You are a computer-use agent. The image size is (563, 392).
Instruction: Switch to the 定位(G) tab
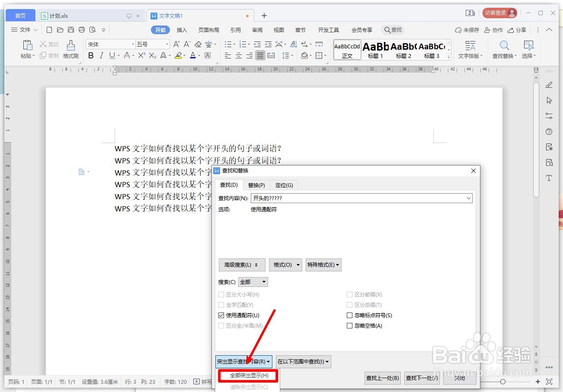click(284, 185)
